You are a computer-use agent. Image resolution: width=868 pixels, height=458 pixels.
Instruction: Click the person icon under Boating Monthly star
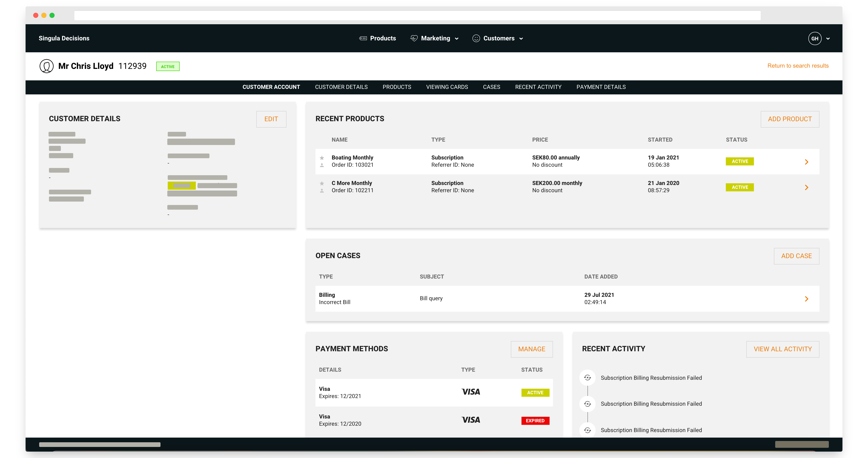[x=322, y=165]
